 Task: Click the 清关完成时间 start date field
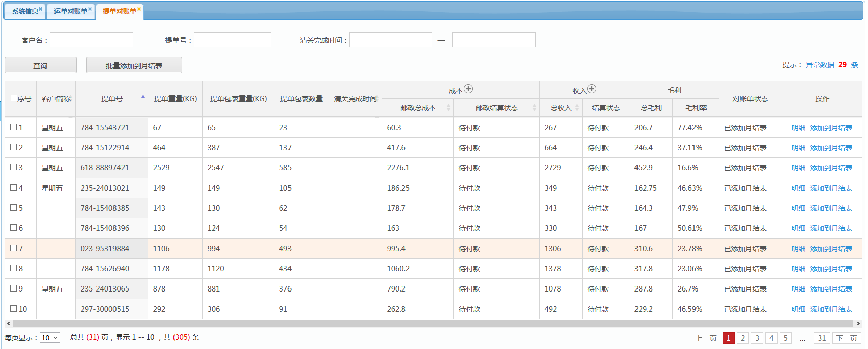pyautogui.click(x=390, y=40)
